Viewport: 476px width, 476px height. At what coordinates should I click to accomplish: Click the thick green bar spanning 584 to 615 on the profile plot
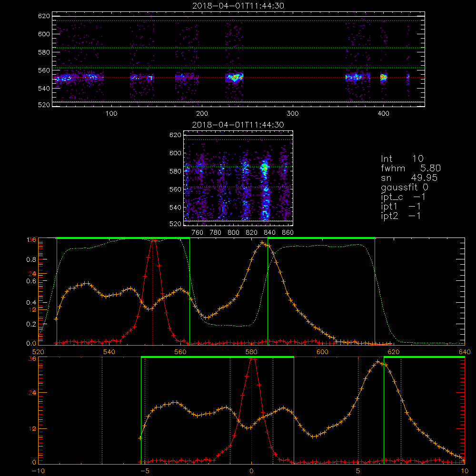pos(321,238)
